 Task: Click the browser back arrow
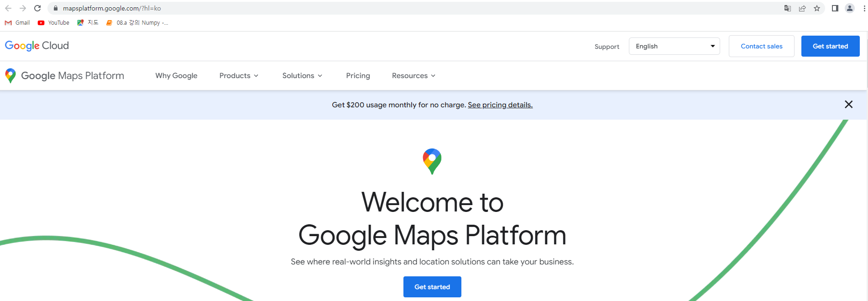[8, 8]
